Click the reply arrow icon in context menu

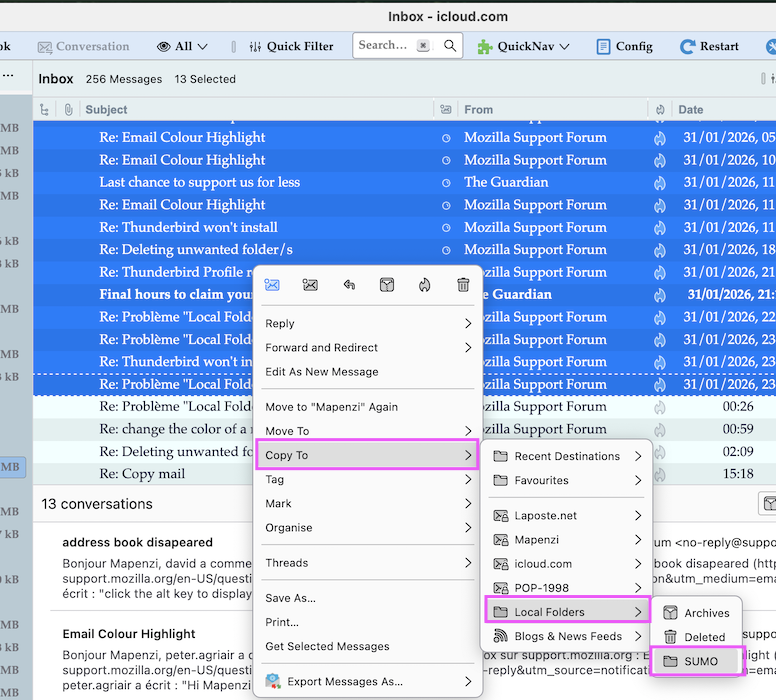[349, 285]
